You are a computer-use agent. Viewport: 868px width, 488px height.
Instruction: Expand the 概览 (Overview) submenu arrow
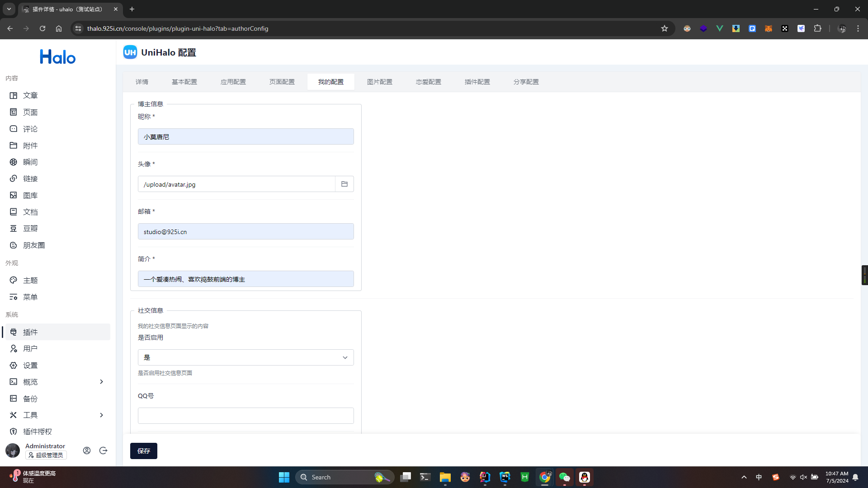101,381
